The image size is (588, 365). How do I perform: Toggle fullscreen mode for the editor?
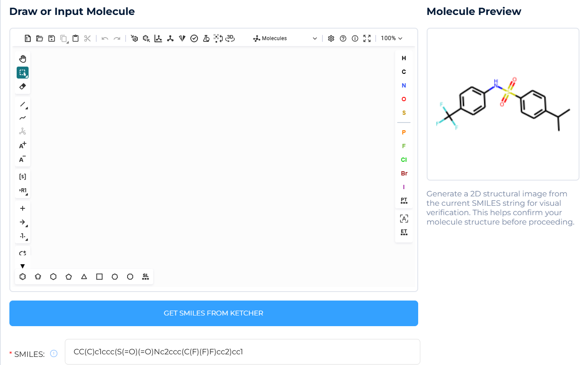pyautogui.click(x=367, y=38)
